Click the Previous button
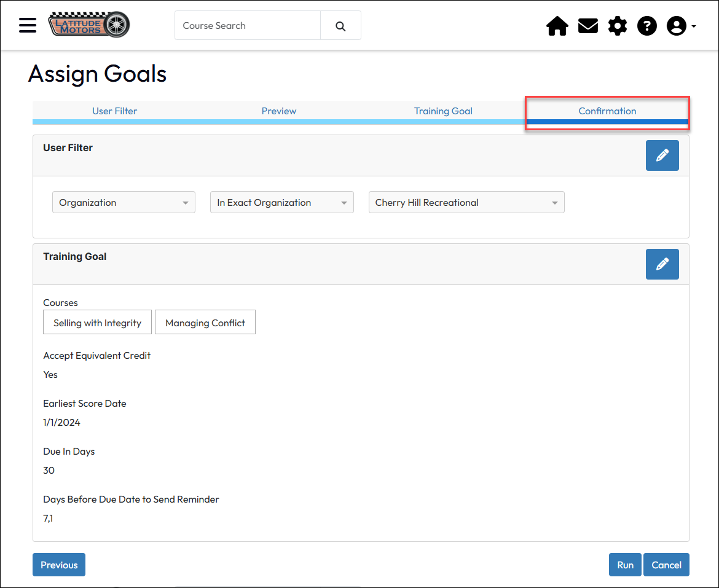719x588 pixels. pos(59,565)
